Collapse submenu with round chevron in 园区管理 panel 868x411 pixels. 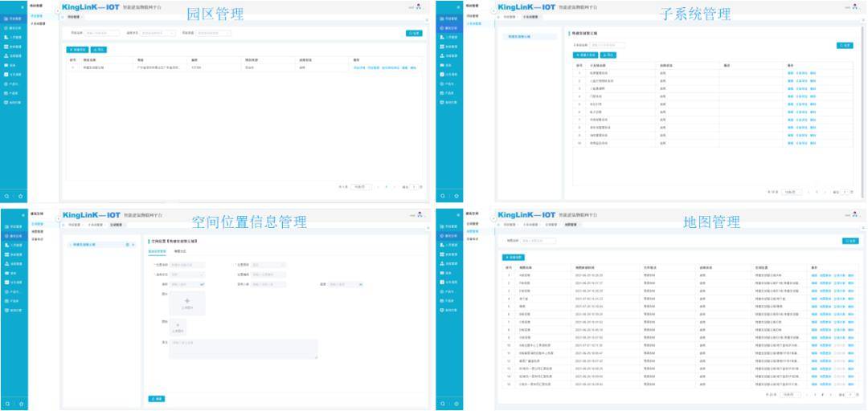tap(58, 11)
